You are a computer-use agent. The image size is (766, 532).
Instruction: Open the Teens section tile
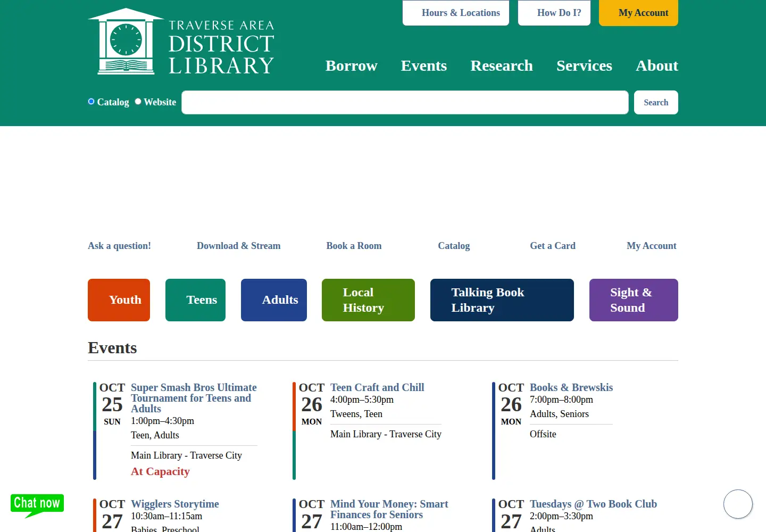(195, 300)
